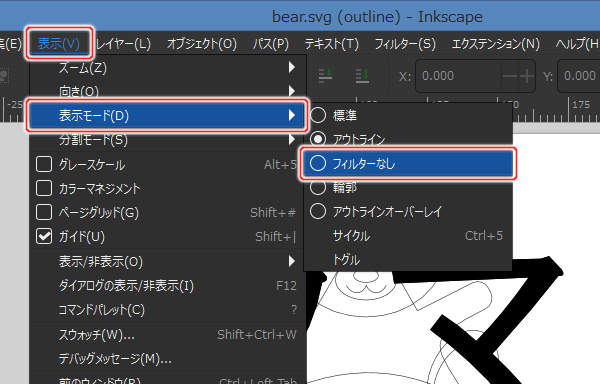Open the オブジェクト(O) menu
The width and height of the screenshot is (600, 384).
(202, 44)
